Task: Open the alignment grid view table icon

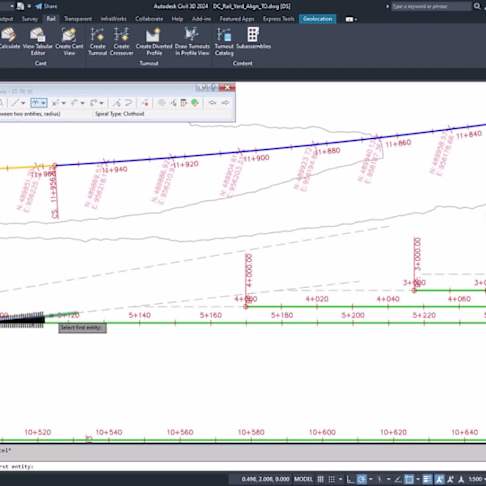Action: (x=183, y=103)
